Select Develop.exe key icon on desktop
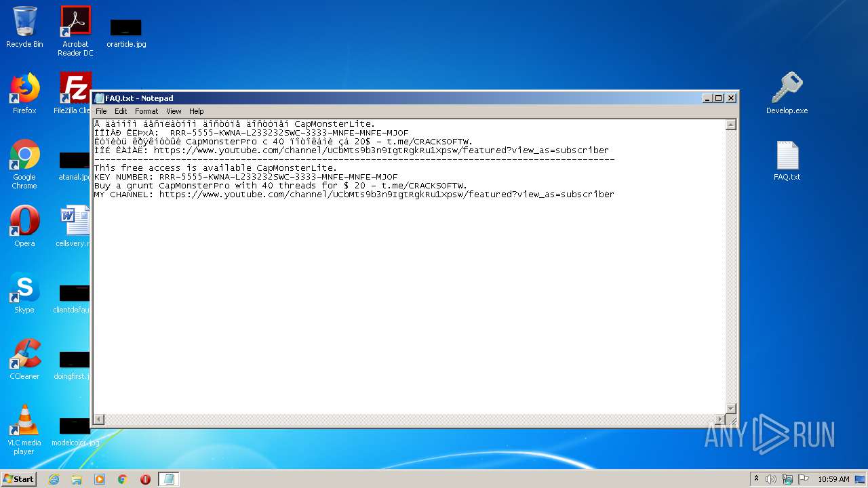The width and height of the screenshot is (868, 488). (787, 94)
